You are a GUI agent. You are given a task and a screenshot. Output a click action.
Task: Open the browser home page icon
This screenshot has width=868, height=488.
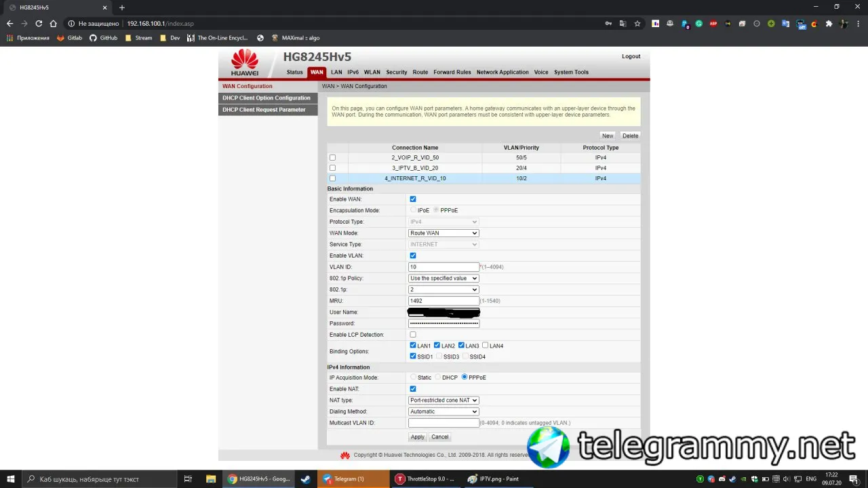pyautogui.click(x=54, y=23)
